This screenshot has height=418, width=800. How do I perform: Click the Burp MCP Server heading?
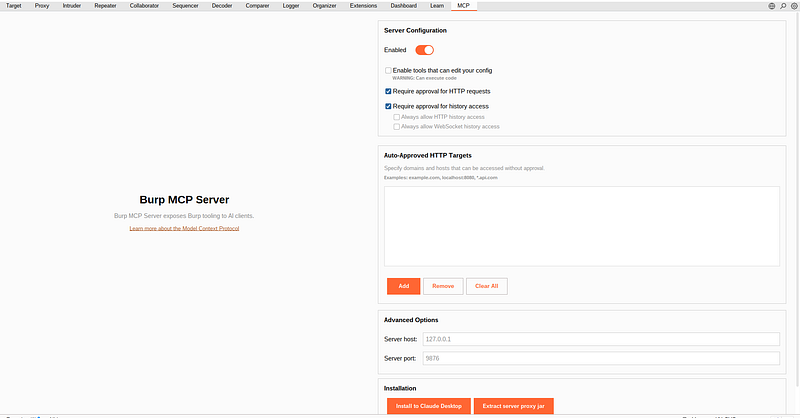(184, 200)
